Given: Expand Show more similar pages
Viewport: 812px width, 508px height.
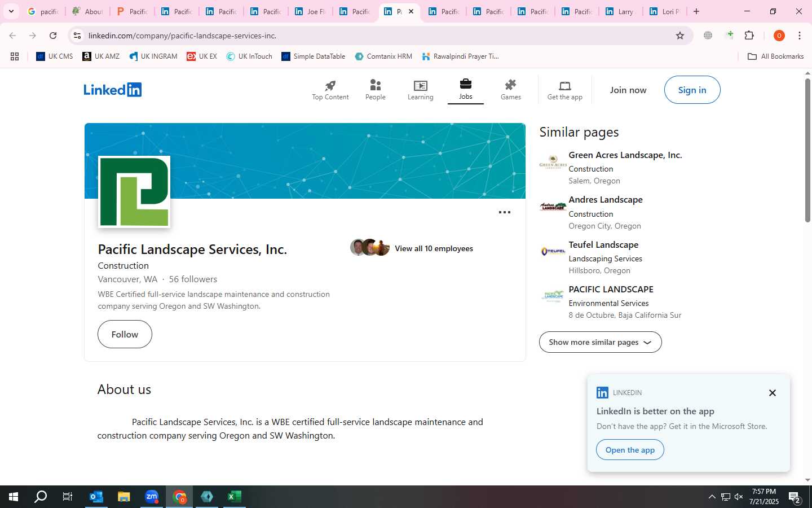Looking at the screenshot, I should [600, 342].
